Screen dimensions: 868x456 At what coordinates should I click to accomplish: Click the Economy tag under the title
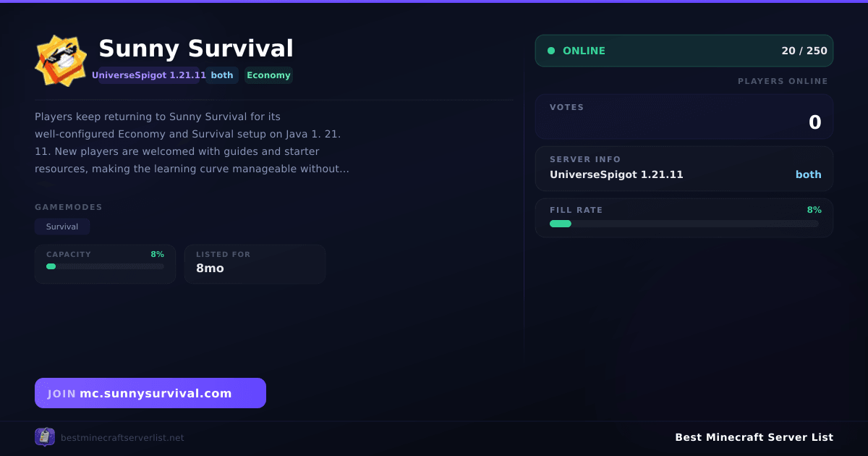click(268, 75)
